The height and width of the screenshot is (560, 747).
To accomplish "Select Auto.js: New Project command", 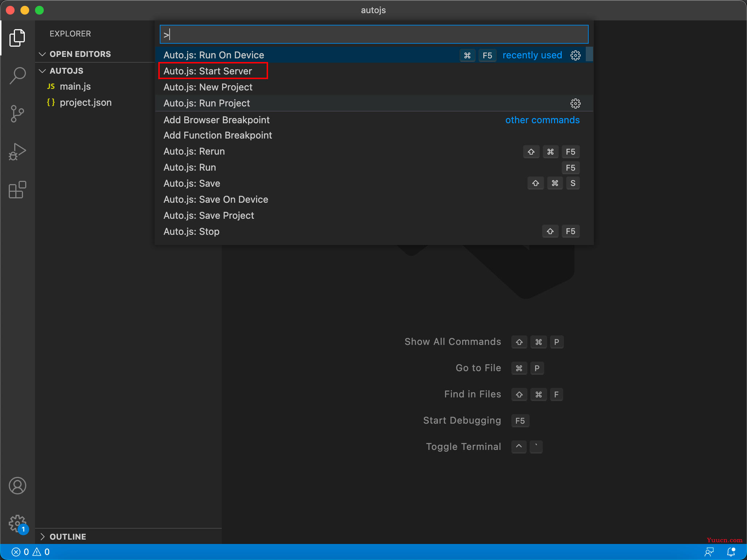I will click(x=374, y=87).
